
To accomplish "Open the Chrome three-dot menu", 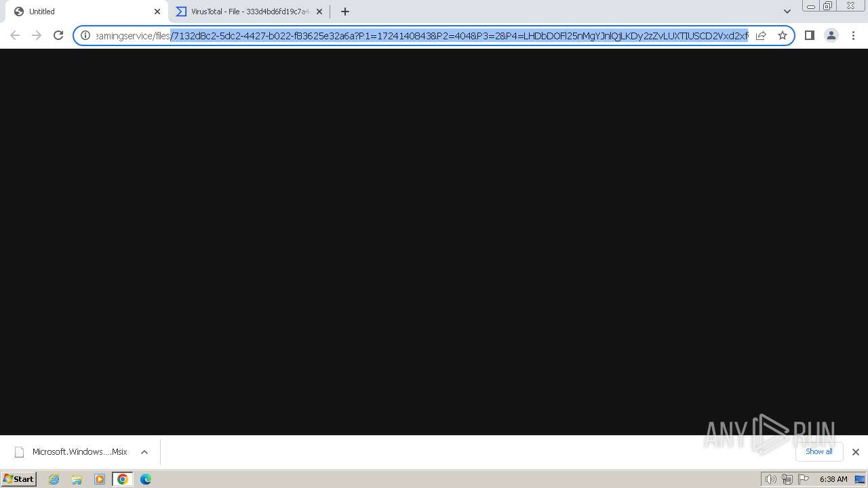I will coord(854,35).
